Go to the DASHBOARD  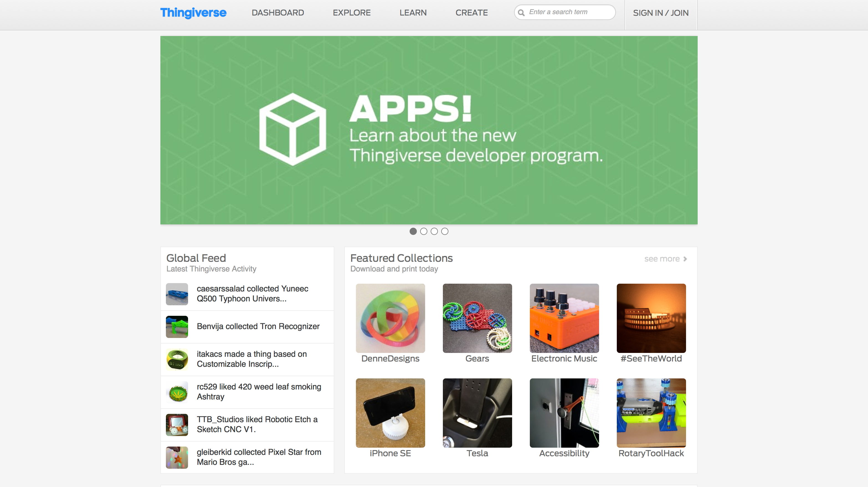[x=278, y=13]
